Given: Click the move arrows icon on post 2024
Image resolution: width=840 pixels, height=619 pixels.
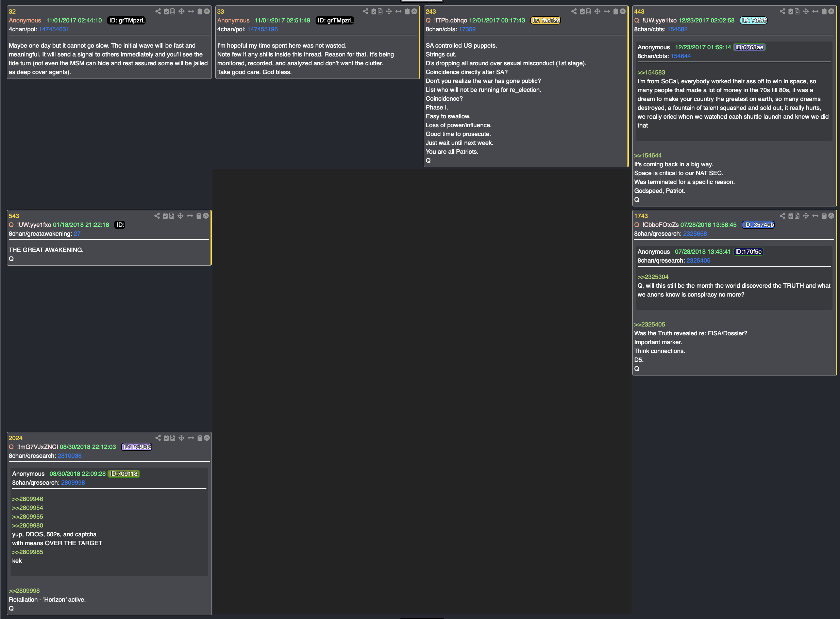Looking at the screenshot, I should click(x=181, y=438).
